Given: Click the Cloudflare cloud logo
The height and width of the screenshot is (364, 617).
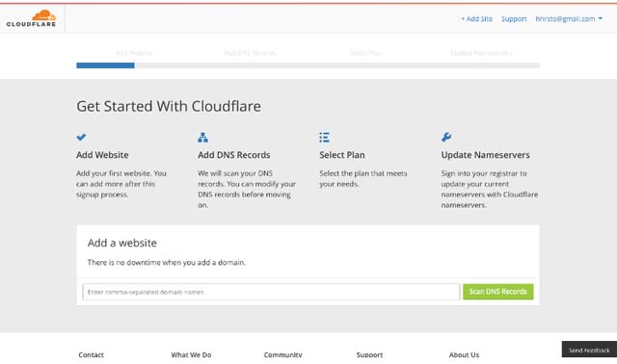Looking at the screenshot, I should point(32,18).
